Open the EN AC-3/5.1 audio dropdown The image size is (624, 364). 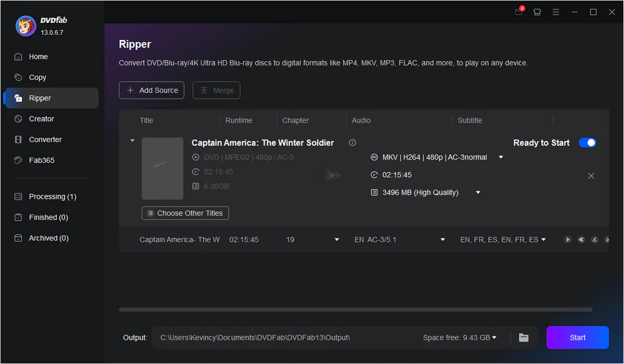[x=442, y=239]
